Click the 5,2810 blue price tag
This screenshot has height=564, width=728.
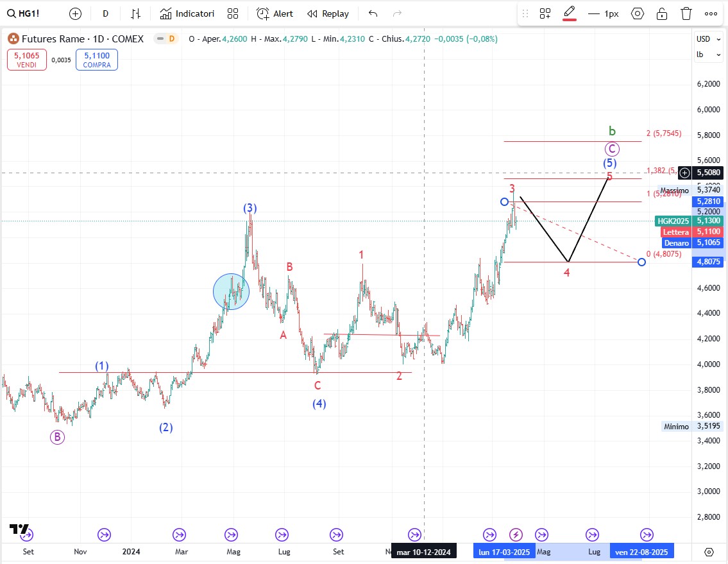coord(708,201)
